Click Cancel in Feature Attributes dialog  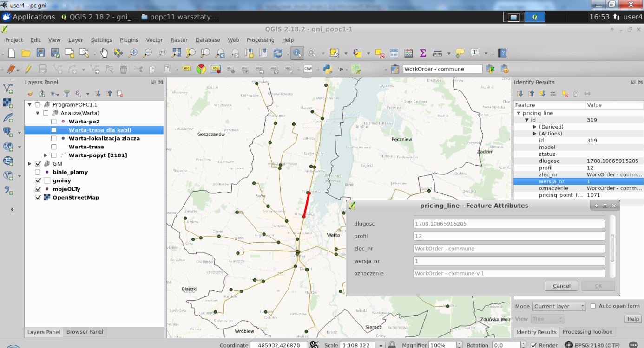(561, 286)
